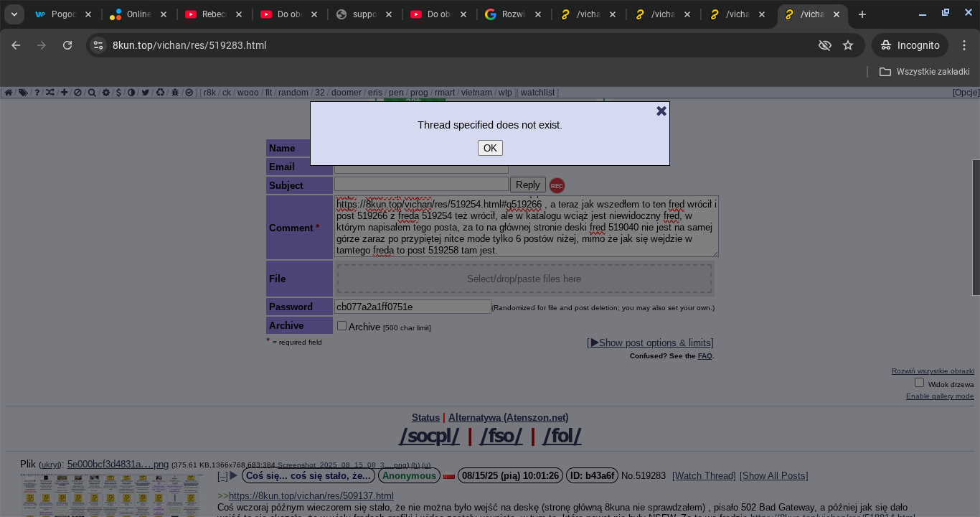Enable the Widok drzewa checkbox
Image resolution: width=980 pixels, height=517 pixels.
pos(919,383)
